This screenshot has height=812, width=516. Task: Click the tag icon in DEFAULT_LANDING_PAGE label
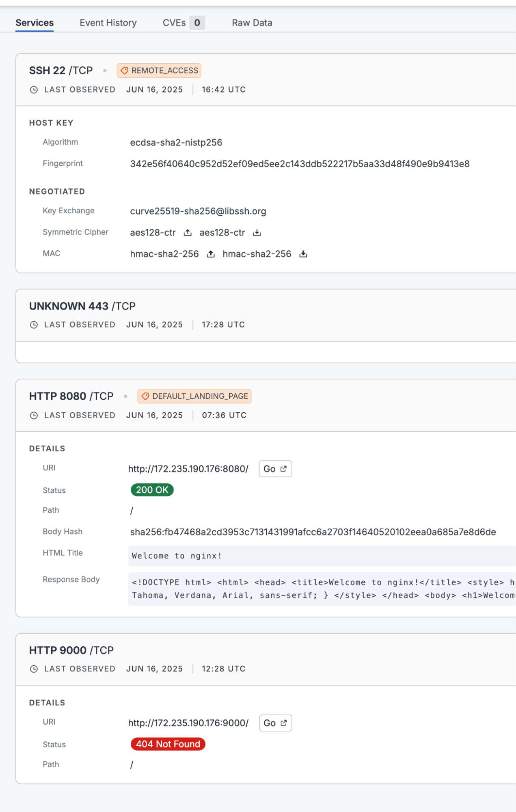(x=145, y=396)
